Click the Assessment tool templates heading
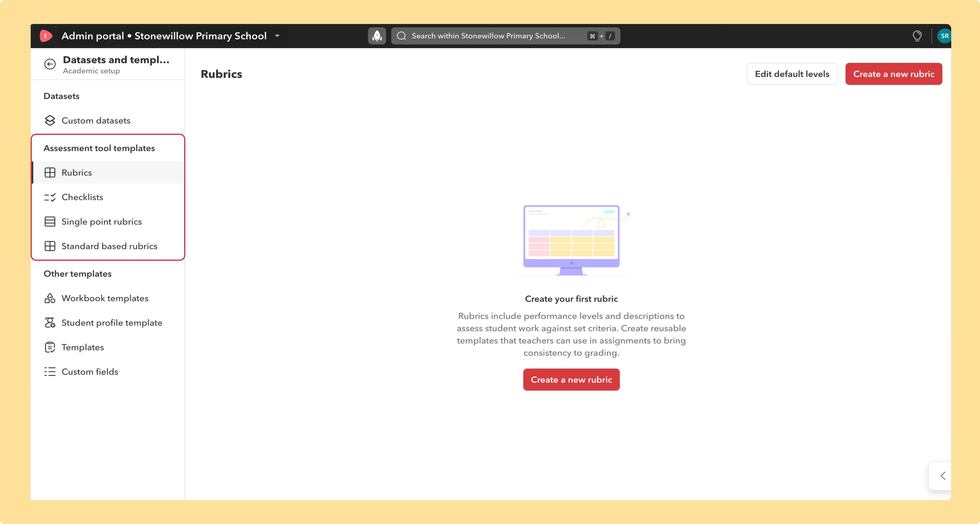 99,148
